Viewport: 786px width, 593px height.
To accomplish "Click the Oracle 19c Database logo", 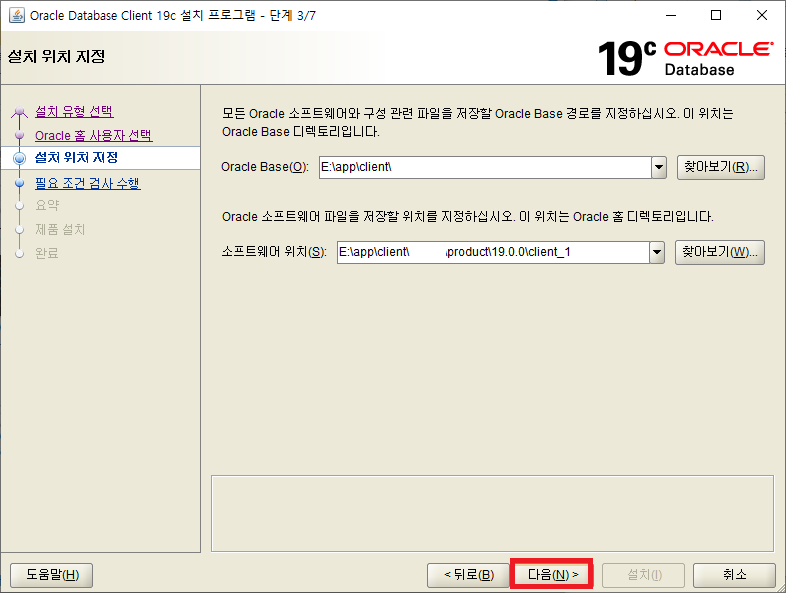I will pos(685,59).
